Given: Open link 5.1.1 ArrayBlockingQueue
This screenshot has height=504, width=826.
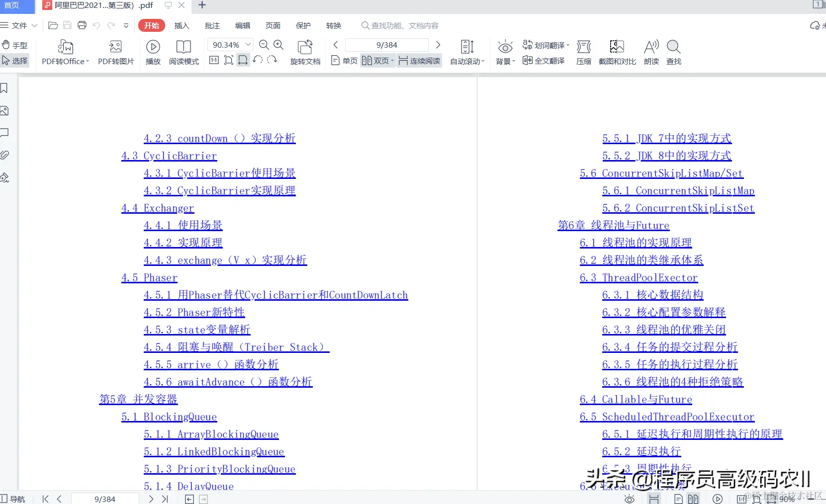Looking at the screenshot, I should click(x=211, y=434).
